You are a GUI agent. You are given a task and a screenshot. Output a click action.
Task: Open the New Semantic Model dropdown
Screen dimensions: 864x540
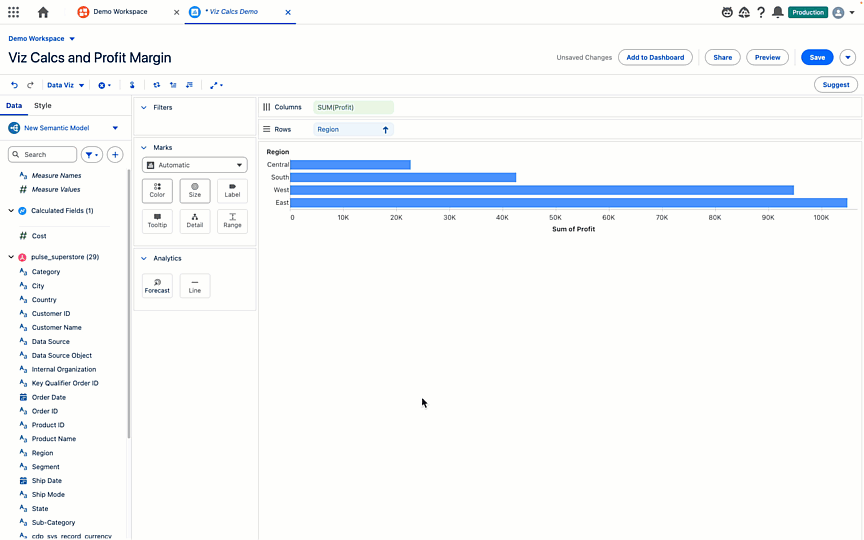click(x=115, y=128)
